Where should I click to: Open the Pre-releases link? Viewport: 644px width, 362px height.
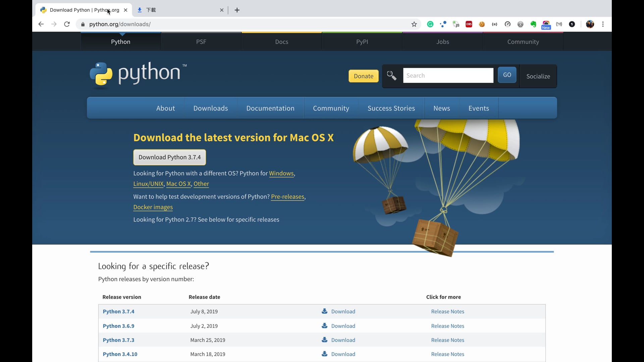pos(287,197)
